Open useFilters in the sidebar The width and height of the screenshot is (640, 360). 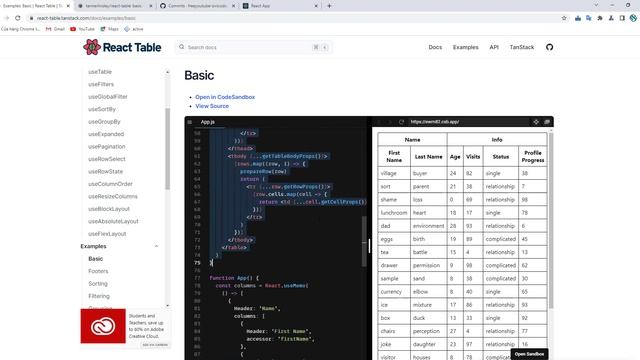[101, 84]
